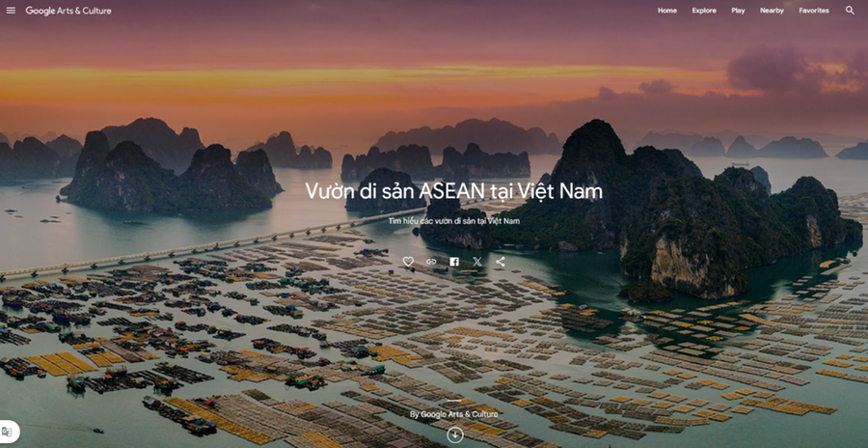This screenshot has height=448, width=868.
Task: Click the short divider line above the credit
Action: pos(454,401)
